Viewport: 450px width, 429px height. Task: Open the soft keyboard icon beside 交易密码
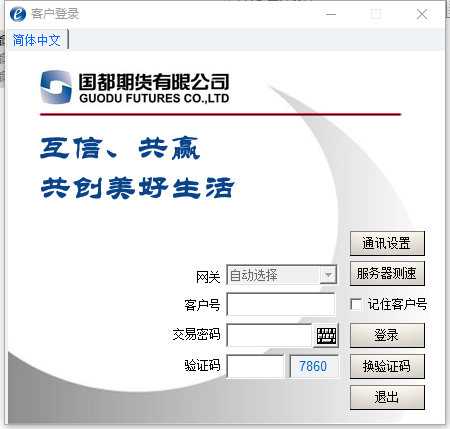tap(326, 335)
